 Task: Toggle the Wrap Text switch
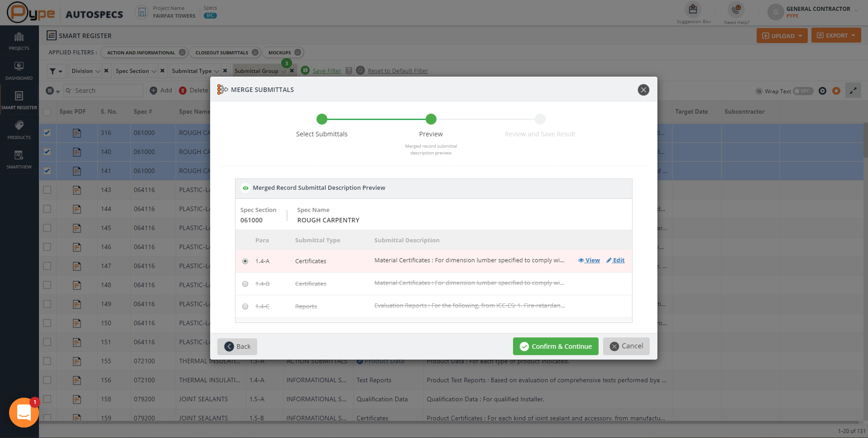pyautogui.click(x=803, y=91)
